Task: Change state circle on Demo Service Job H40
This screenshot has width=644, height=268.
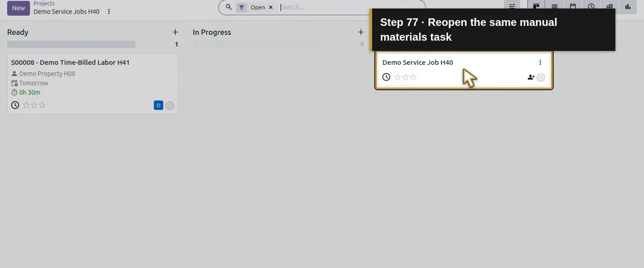Action: (x=541, y=77)
